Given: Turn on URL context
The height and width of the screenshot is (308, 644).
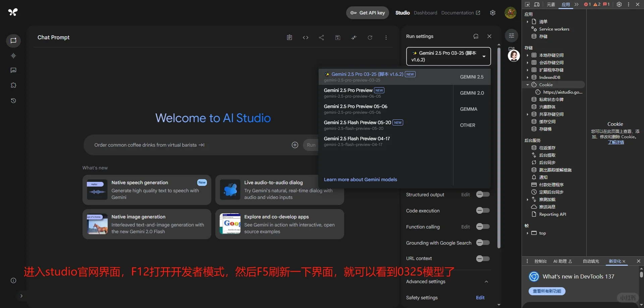Looking at the screenshot, I should (x=482, y=258).
